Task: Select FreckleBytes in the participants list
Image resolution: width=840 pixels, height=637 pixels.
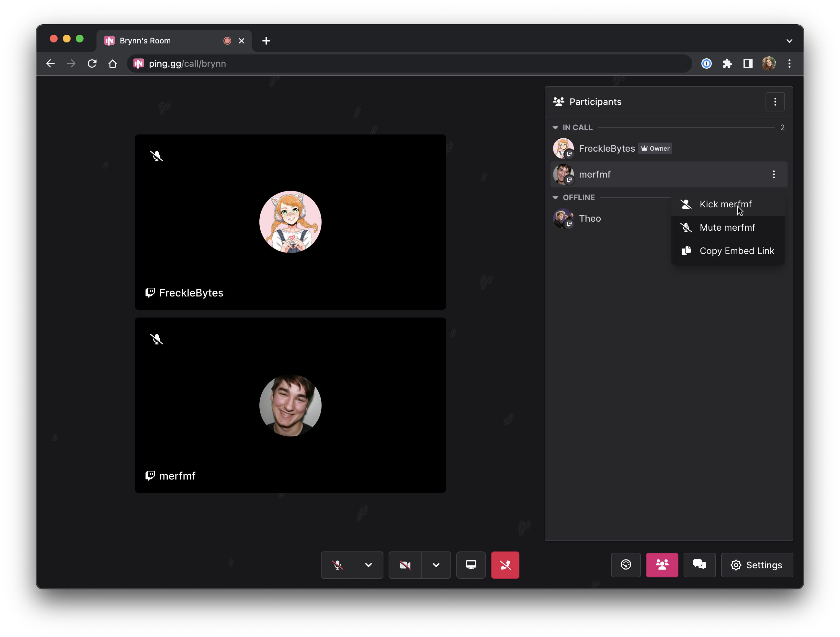Action: pos(669,148)
